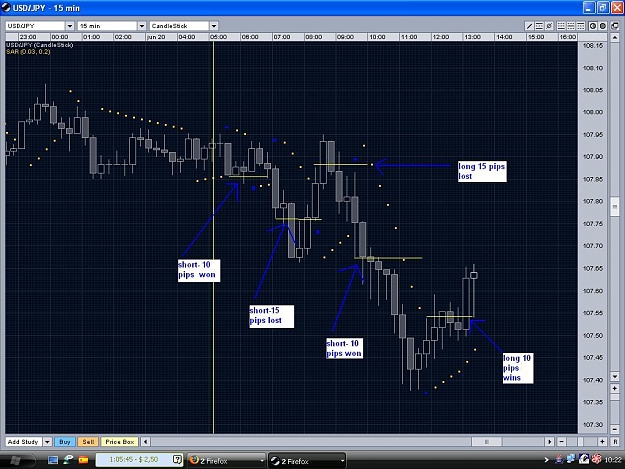Click the zoom slider handle
The height and width of the screenshot is (469, 625).
coord(582,442)
